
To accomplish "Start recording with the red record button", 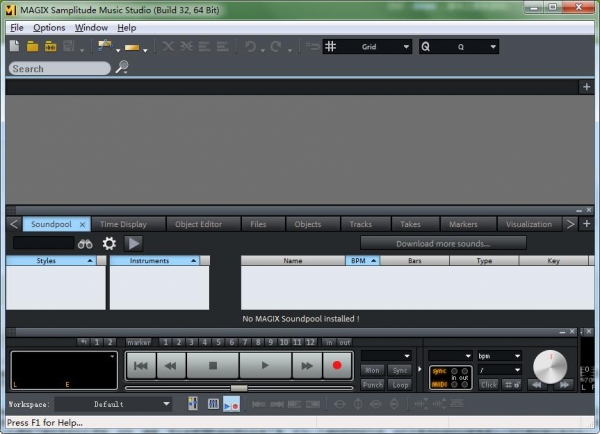I will pyautogui.click(x=337, y=366).
